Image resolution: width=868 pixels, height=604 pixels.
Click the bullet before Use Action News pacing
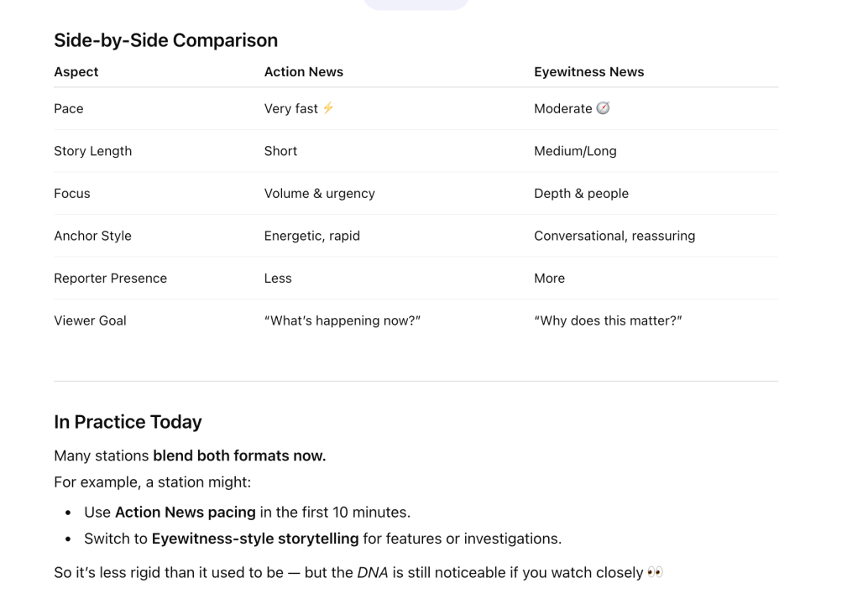coord(68,513)
